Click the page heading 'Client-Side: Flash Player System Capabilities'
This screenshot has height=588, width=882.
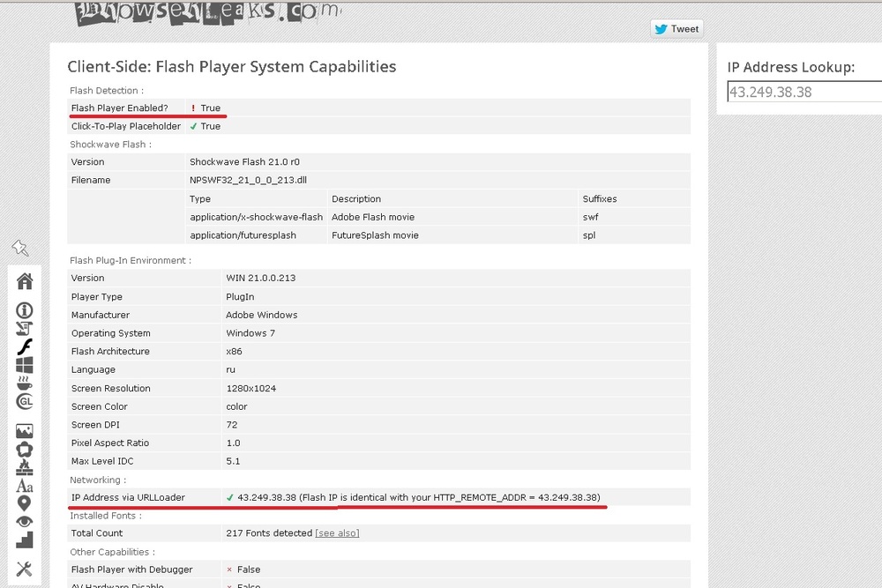tap(232, 66)
